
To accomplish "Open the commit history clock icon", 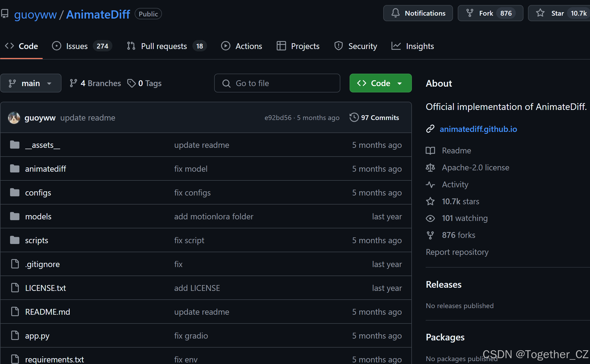I will click(x=354, y=118).
